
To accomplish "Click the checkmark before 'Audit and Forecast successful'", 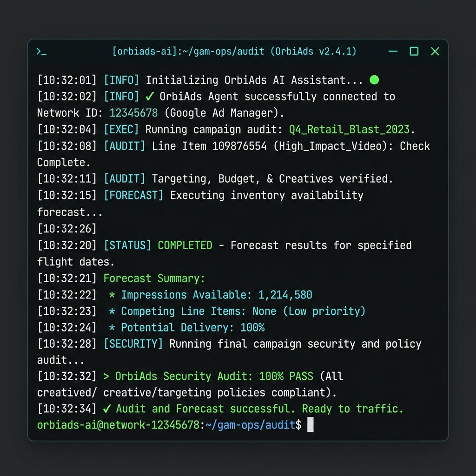I will point(107,409).
